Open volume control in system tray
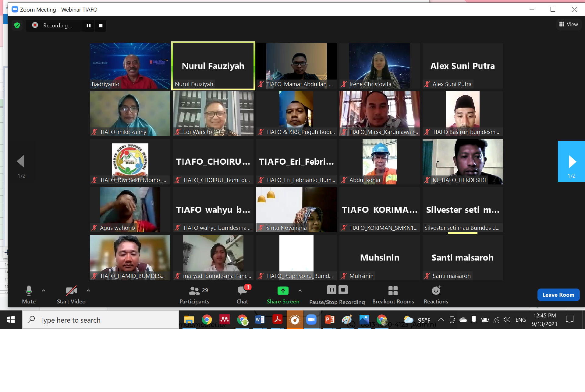The width and height of the screenshot is (585, 392). point(507,320)
